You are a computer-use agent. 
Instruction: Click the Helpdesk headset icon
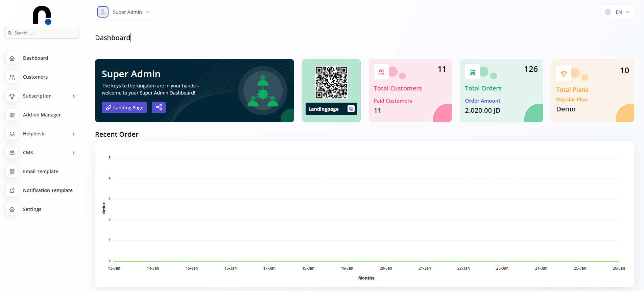12,134
